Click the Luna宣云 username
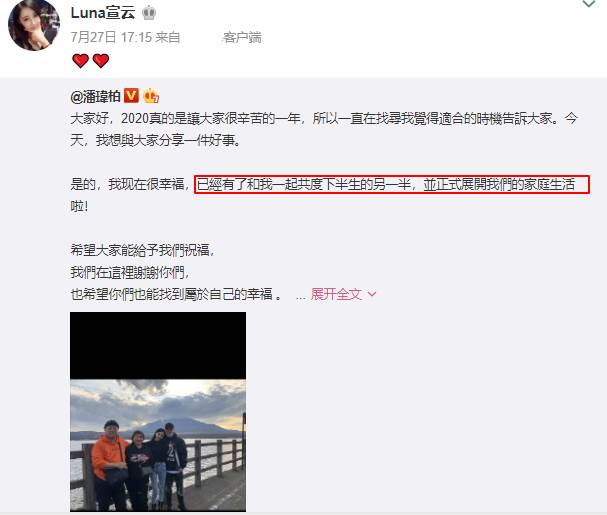Image resolution: width=607 pixels, height=515 pixels. 103,13
